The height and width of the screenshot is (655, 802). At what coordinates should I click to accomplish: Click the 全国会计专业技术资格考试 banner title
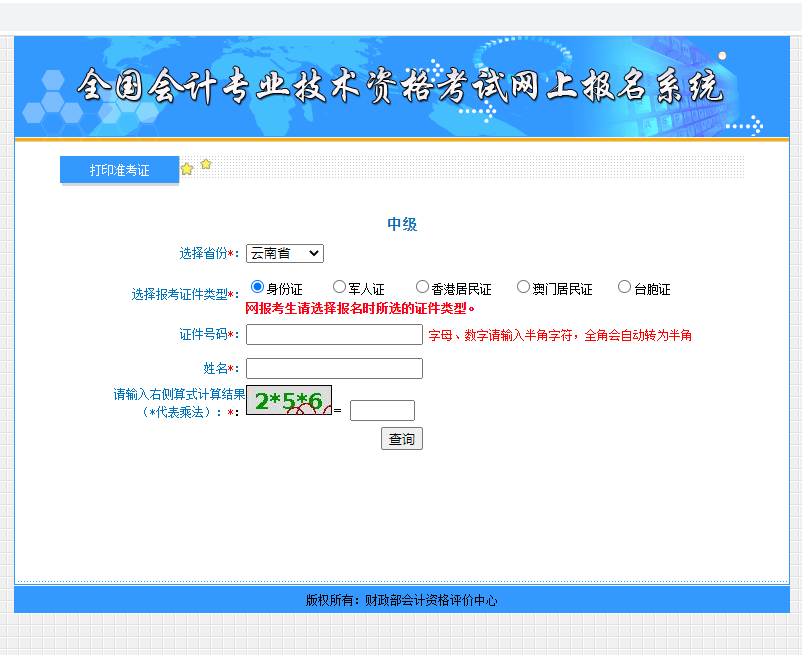tap(400, 88)
